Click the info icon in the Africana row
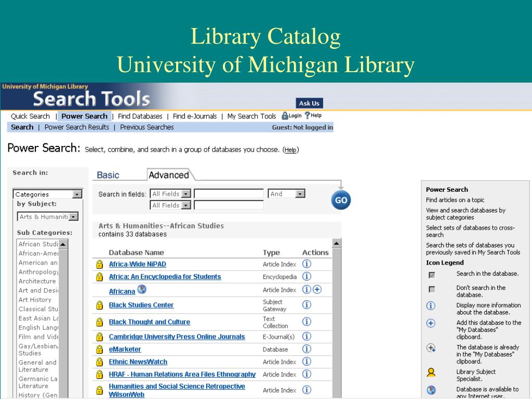 [307, 289]
